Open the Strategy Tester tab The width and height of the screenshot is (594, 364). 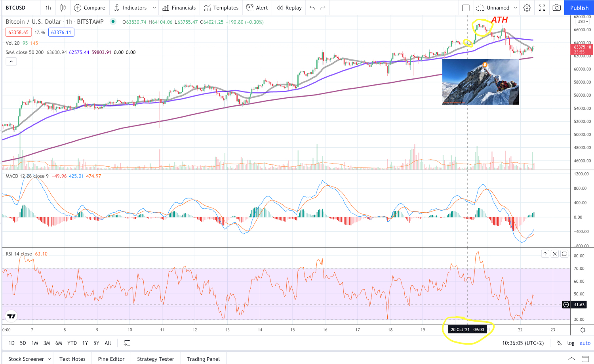pyautogui.click(x=156, y=359)
